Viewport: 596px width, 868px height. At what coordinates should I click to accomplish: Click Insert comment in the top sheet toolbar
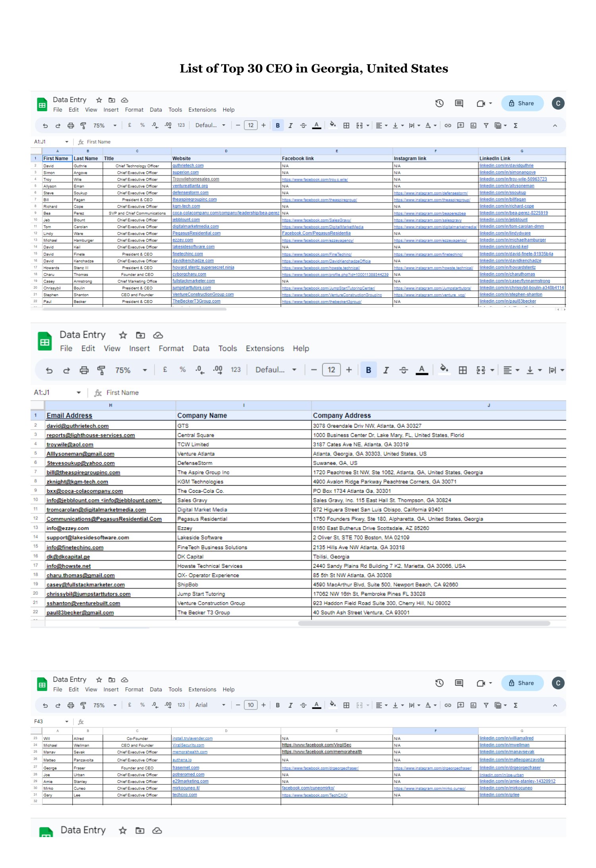[x=461, y=125]
